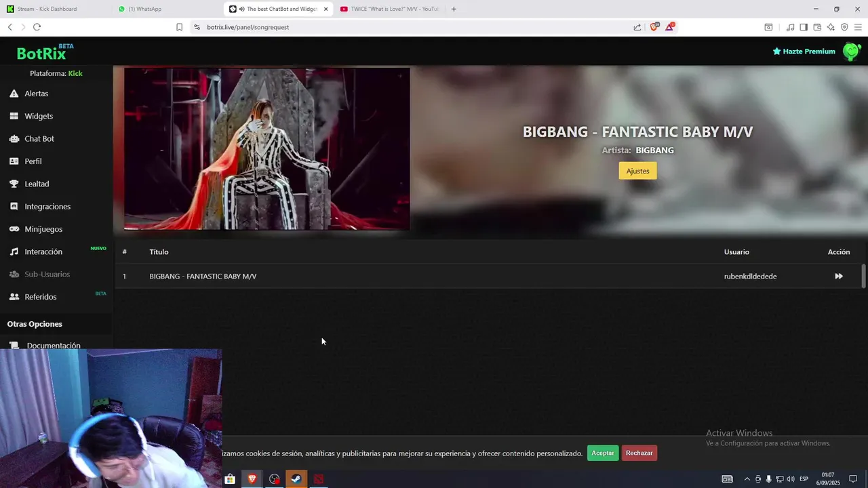Open Microsoft Store from the taskbar
The height and width of the screenshot is (488, 868).
point(230,479)
